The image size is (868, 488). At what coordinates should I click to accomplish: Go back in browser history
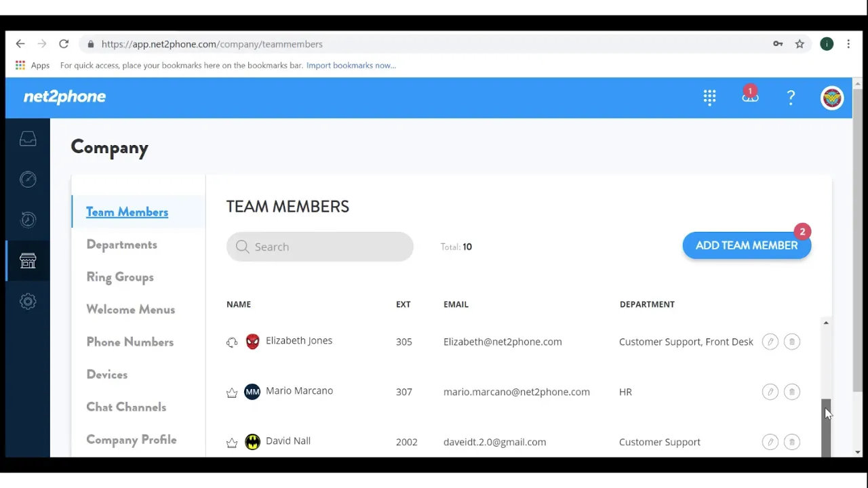(20, 44)
